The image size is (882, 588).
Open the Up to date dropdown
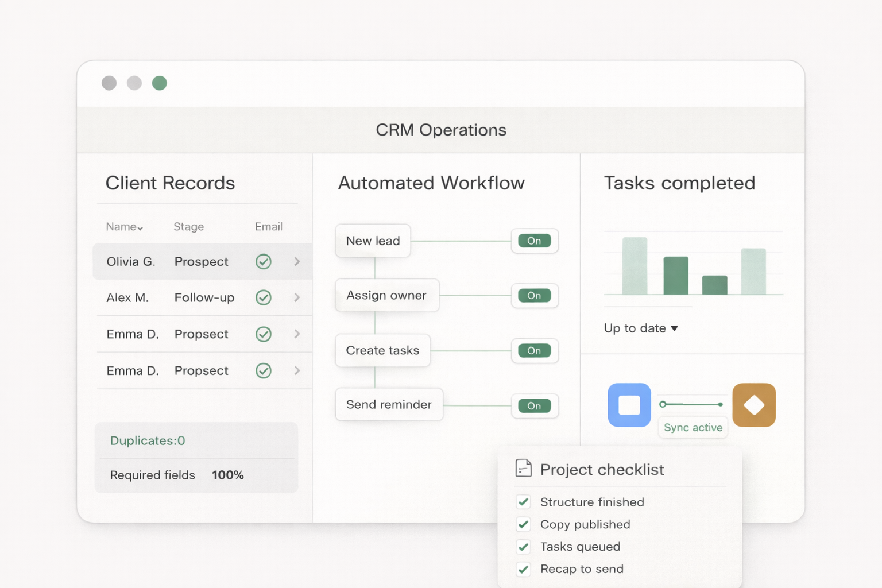tap(641, 328)
